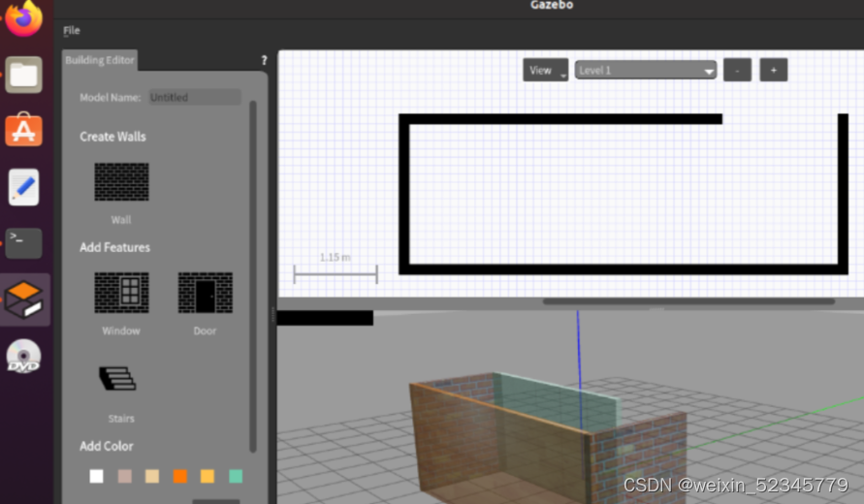Switch to Gazebo dock icon

click(x=23, y=299)
